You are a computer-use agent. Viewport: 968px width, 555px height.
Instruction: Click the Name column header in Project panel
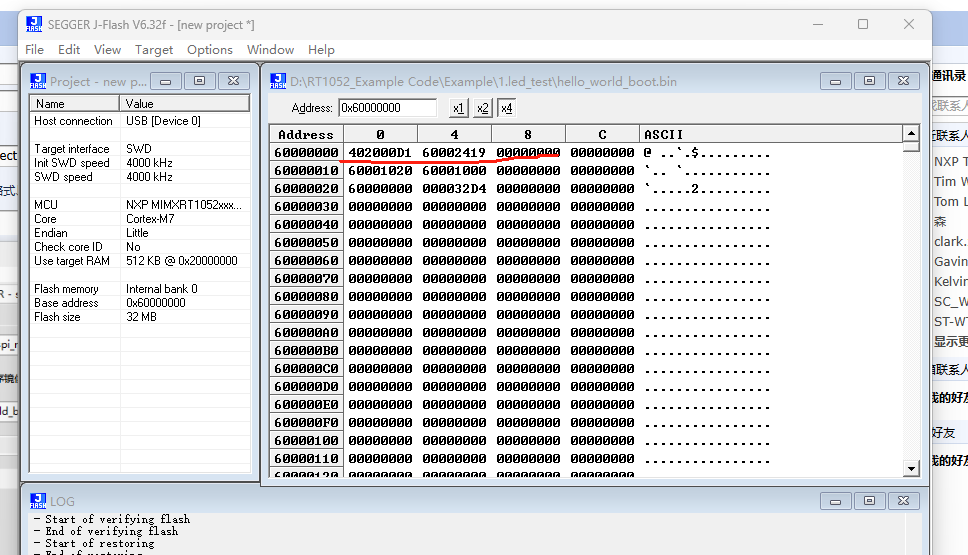tap(74, 104)
